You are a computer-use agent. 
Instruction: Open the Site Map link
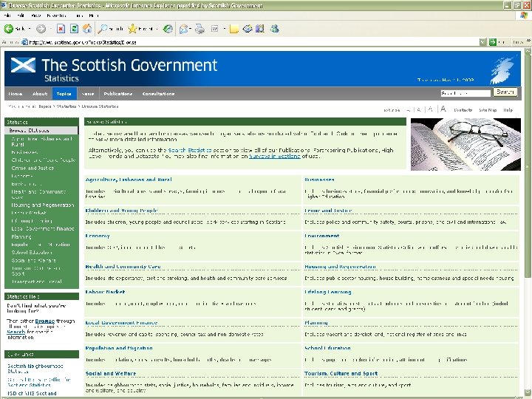click(x=488, y=110)
